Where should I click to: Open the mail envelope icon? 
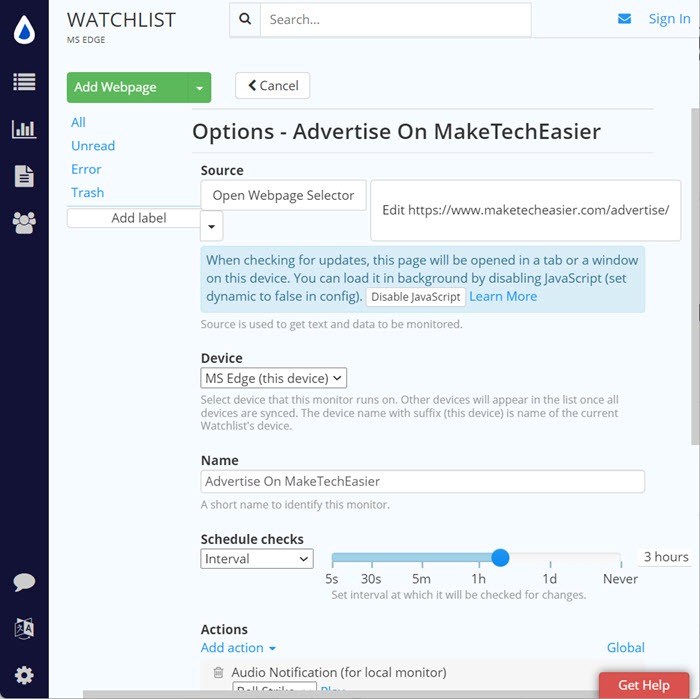point(624,19)
